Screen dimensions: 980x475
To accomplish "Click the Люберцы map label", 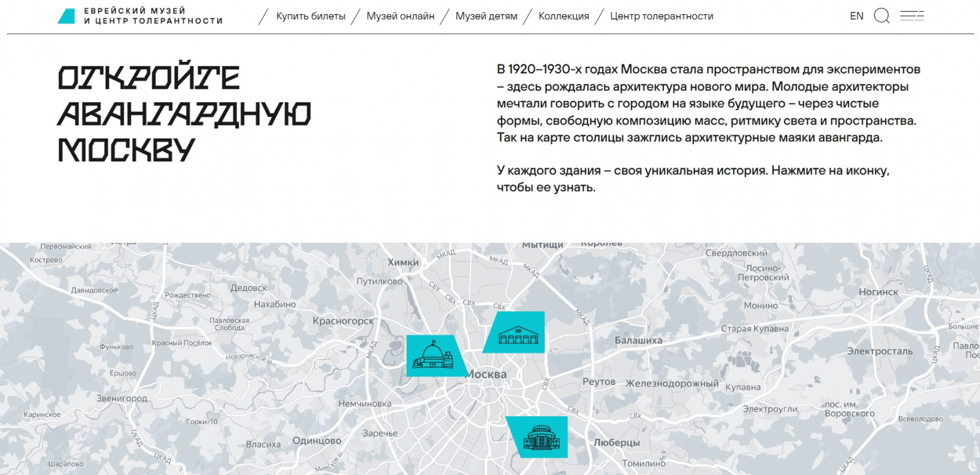I will click(617, 443).
